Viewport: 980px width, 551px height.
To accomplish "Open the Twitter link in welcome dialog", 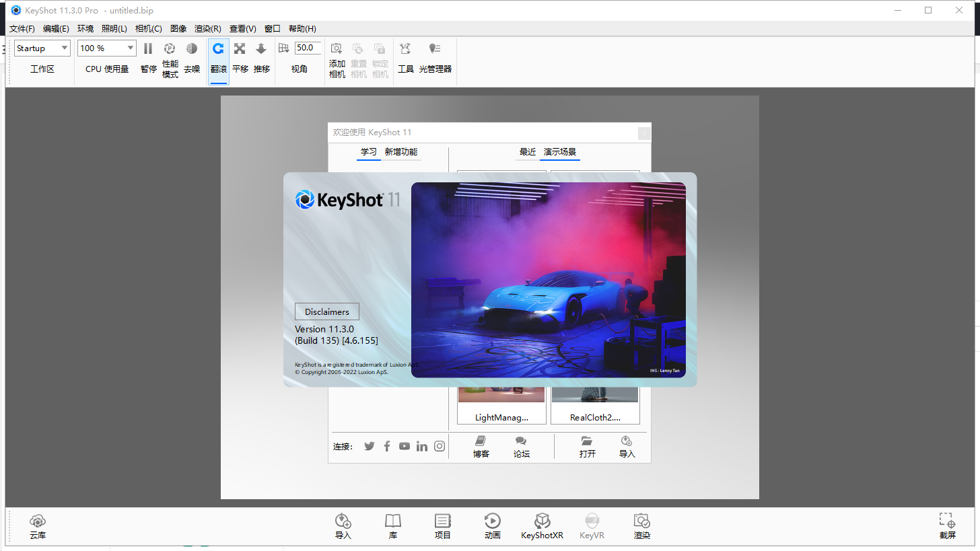I will [x=370, y=446].
